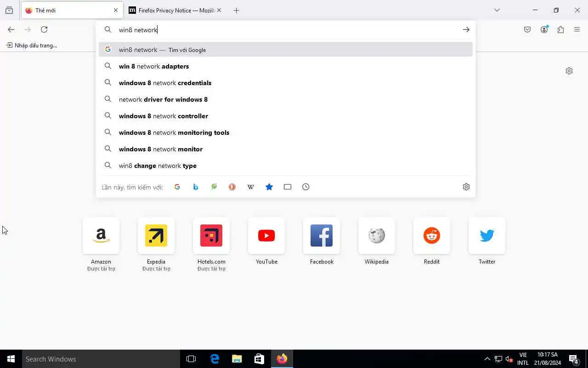Image resolution: width=588 pixels, height=368 pixels.
Task: Open search settings gear in dropdown
Action: (466, 187)
